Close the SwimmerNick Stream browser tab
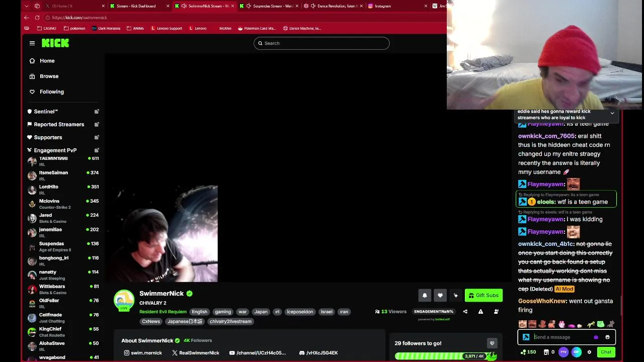 click(232, 6)
